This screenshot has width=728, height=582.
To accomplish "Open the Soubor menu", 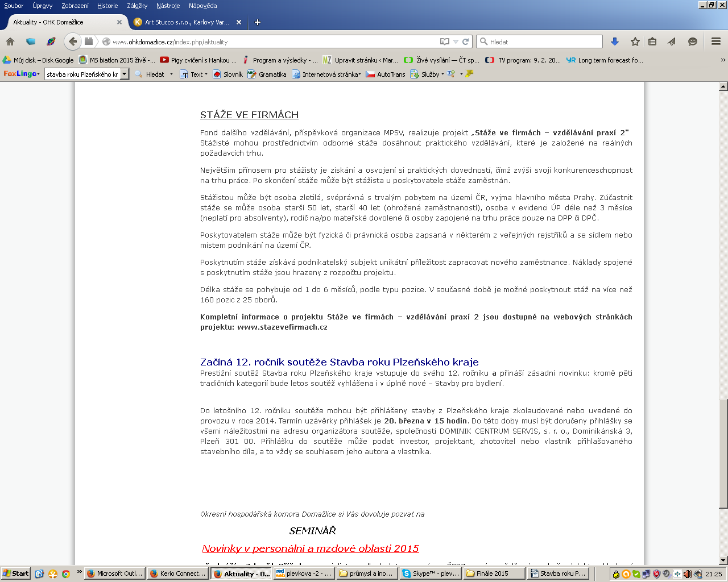I will [x=14, y=6].
